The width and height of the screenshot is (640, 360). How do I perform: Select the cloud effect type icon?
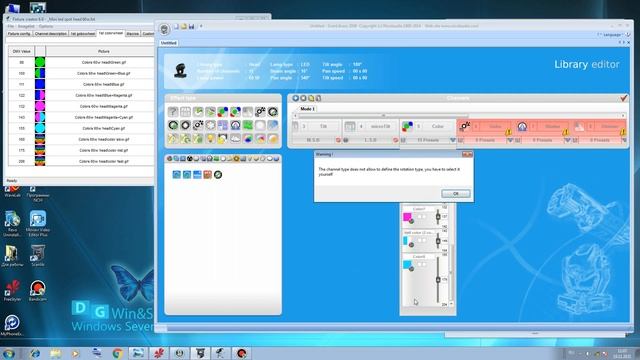click(x=236, y=139)
